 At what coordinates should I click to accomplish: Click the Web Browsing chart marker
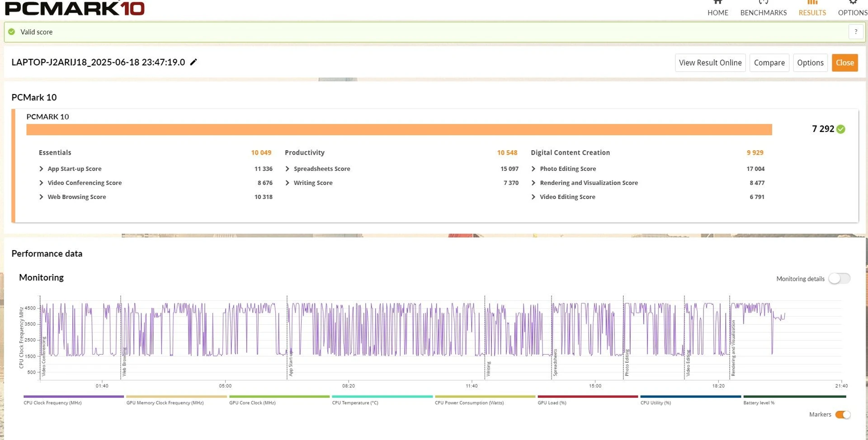click(124, 362)
